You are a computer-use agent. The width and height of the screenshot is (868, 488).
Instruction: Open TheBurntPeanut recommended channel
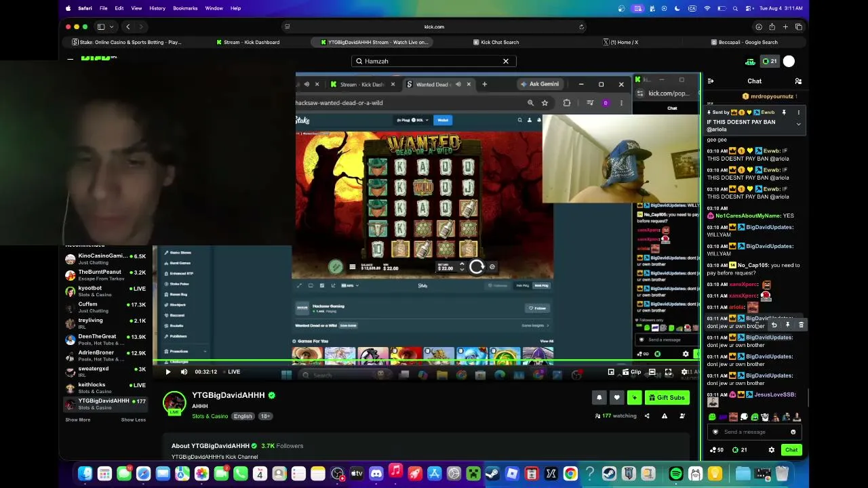click(106, 275)
